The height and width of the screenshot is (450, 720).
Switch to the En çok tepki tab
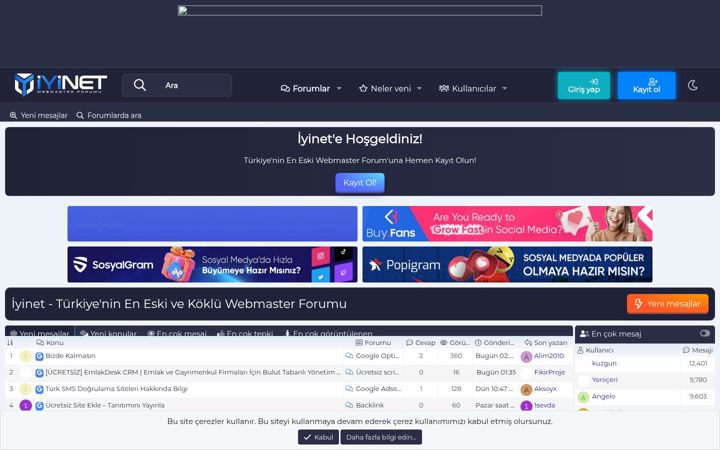click(245, 333)
